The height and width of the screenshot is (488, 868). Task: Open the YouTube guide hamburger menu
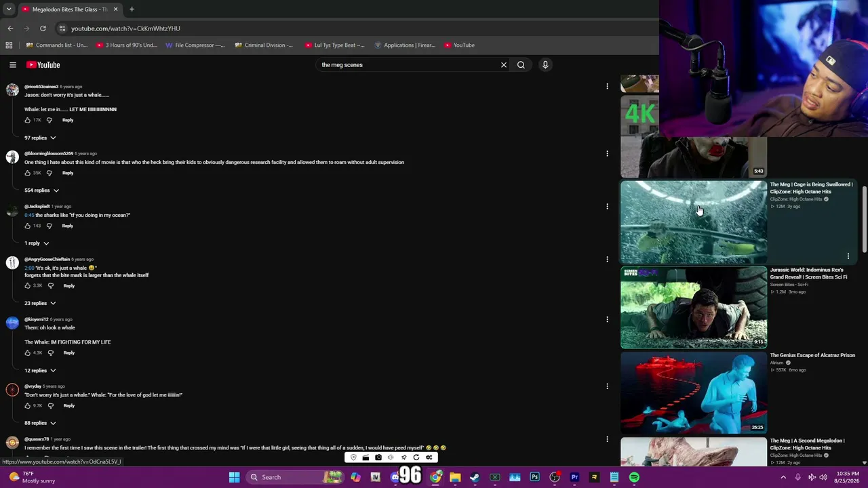click(13, 65)
